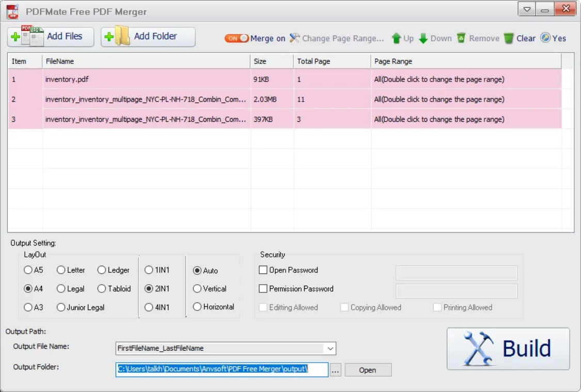Image resolution: width=581 pixels, height=392 pixels.
Task: Check the Permission Password option
Action: 263,289
